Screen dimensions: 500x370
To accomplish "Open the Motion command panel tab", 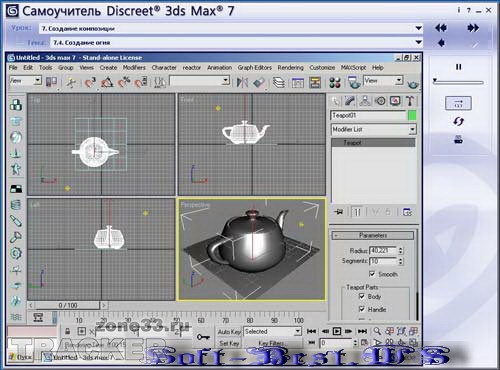I will pyautogui.click(x=380, y=101).
